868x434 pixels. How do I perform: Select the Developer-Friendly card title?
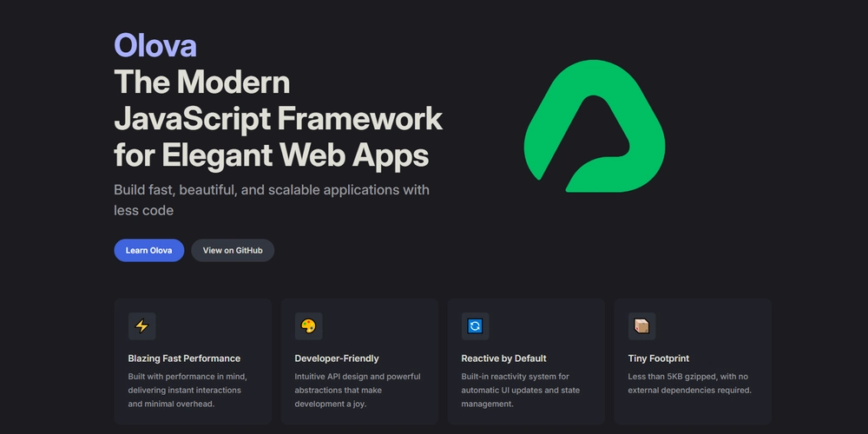pyautogui.click(x=337, y=358)
